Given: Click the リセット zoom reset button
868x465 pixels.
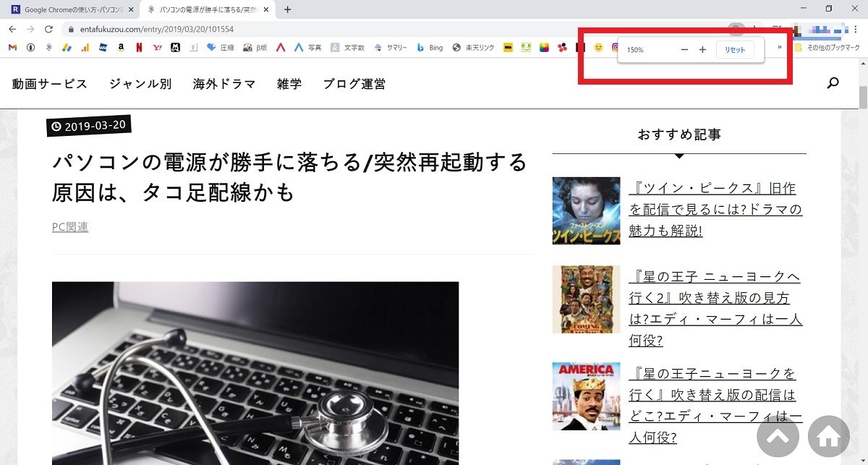Looking at the screenshot, I should 735,50.
